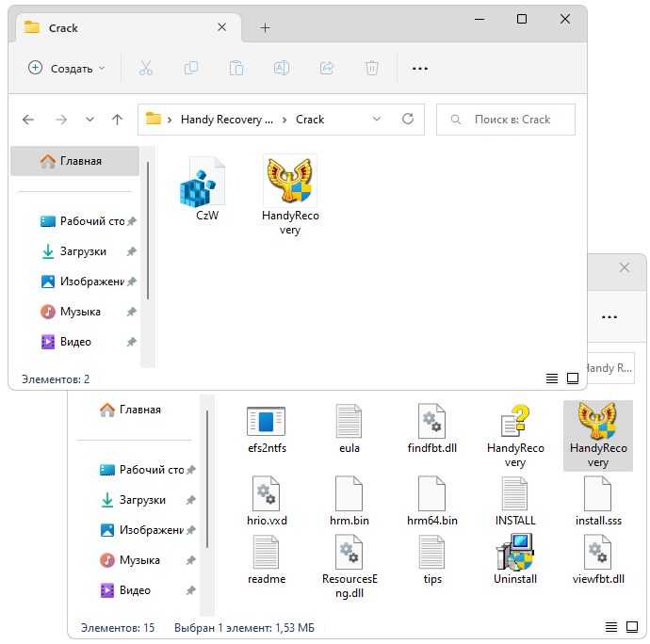This screenshot has height=644, width=650.
Task: Open the Создать new item dropdown
Action: (x=66, y=69)
